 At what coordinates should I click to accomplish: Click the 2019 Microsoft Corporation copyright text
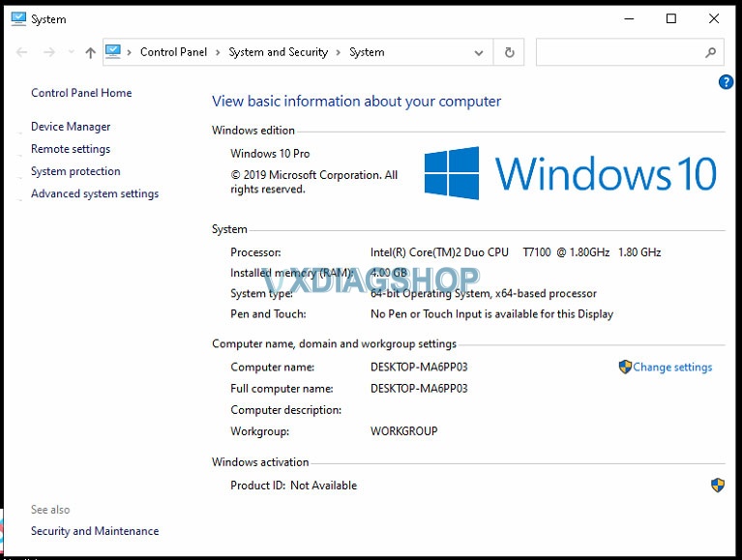[x=314, y=182]
